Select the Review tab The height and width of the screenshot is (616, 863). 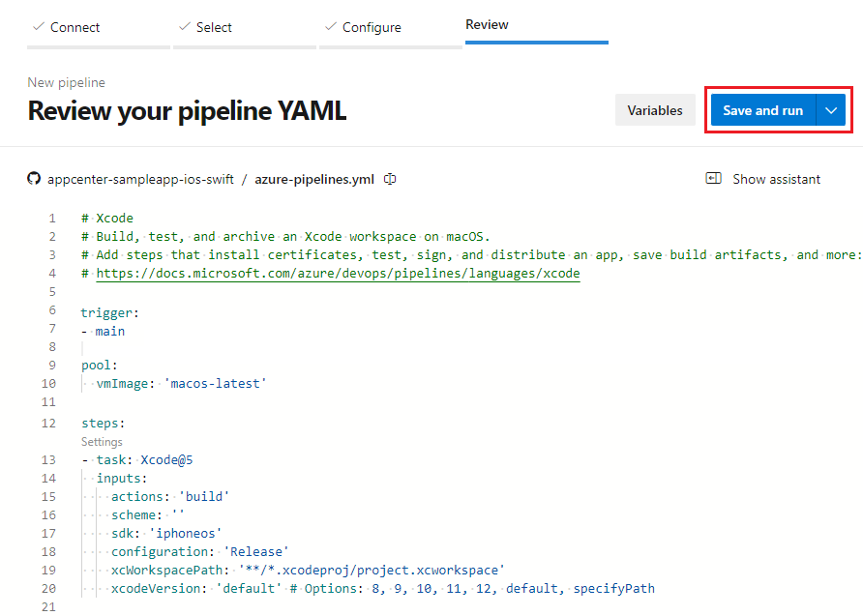tap(487, 24)
